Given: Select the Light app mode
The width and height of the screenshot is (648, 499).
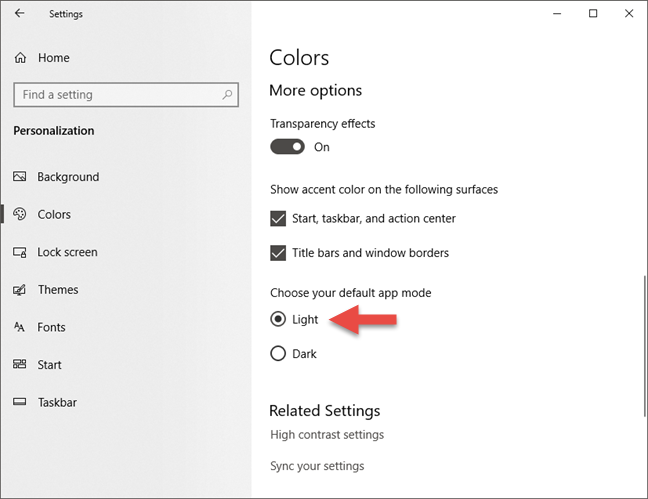Looking at the screenshot, I should tap(278, 319).
